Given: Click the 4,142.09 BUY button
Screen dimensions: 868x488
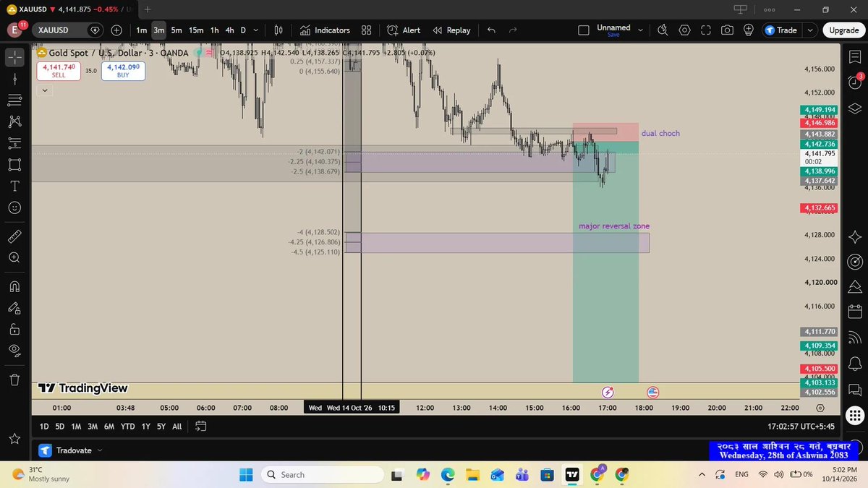Looking at the screenshot, I should tap(123, 70).
